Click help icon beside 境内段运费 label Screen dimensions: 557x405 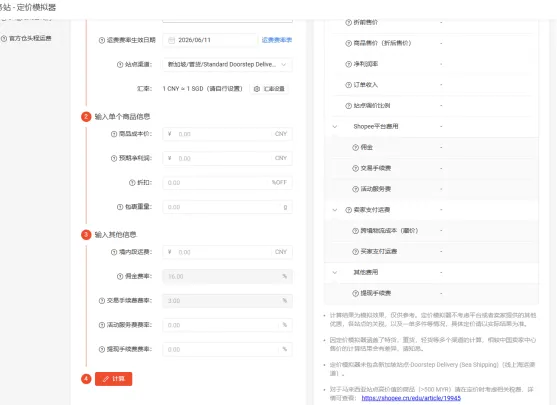[x=114, y=252]
